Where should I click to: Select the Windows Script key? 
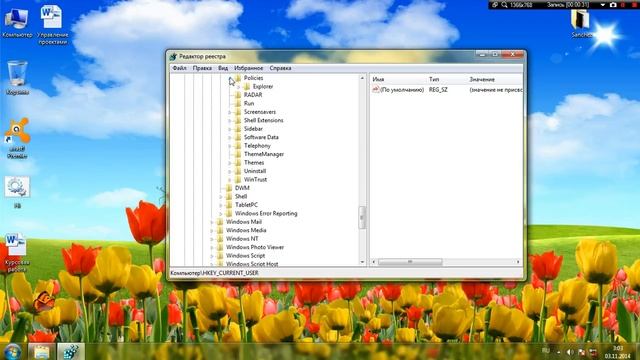point(245,256)
